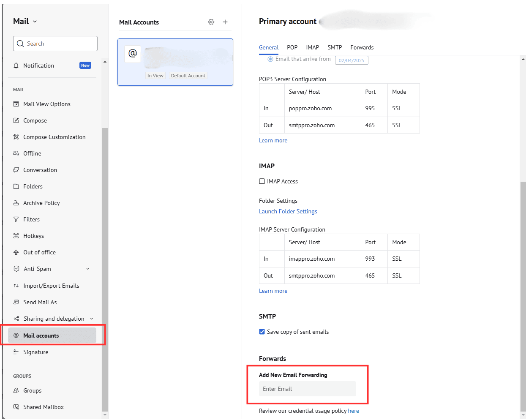Select Email that arrive from radio button
The height and width of the screenshot is (420, 526).
(x=270, y=59)
